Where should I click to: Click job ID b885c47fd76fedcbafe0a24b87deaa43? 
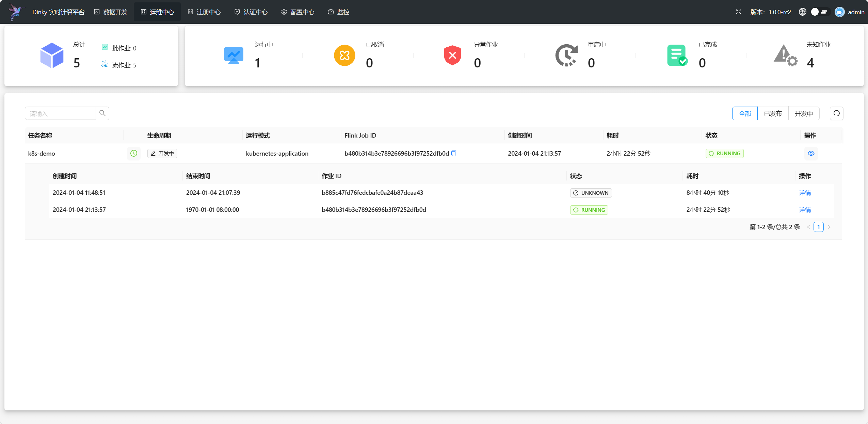click(x=372, y=193)
